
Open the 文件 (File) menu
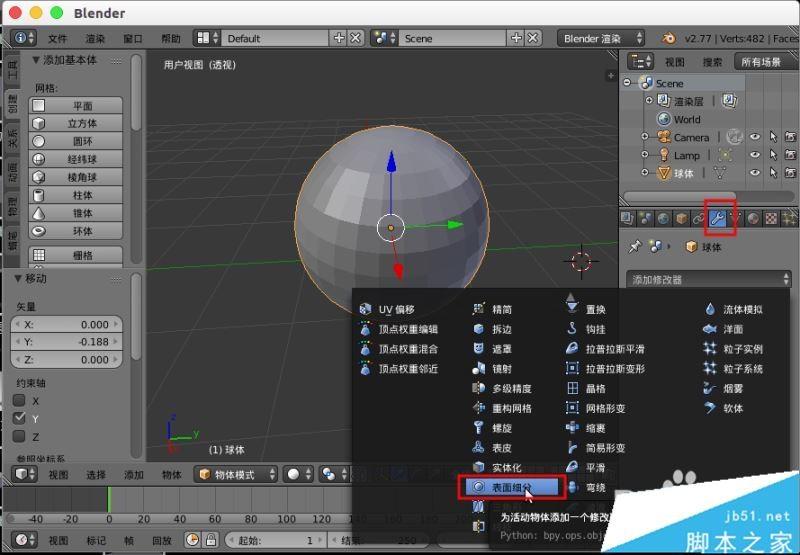coord(57,38)
